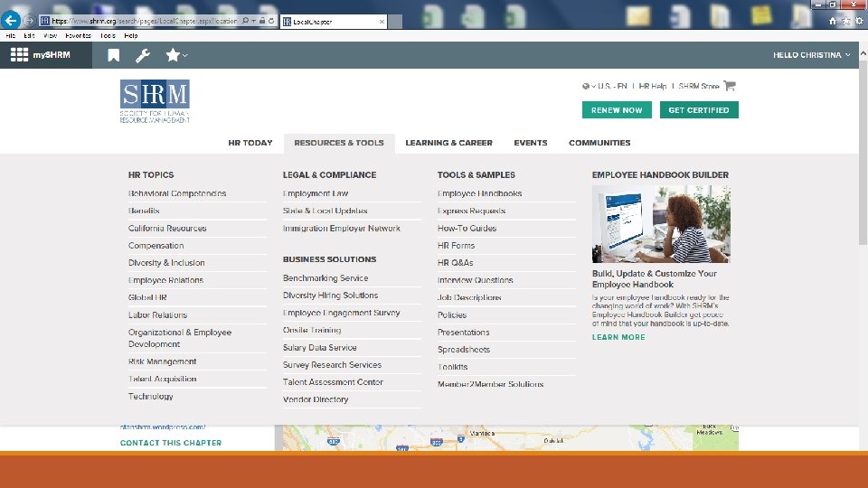Open the browser Favorites menu

(78, 35)
